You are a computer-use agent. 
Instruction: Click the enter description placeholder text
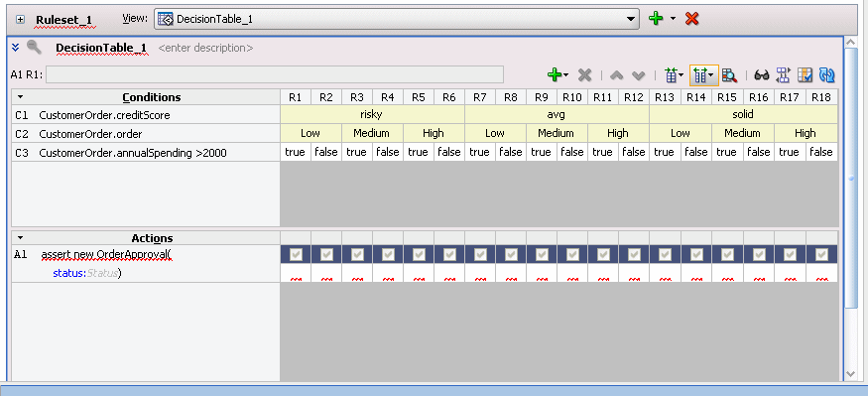point(205,49)
